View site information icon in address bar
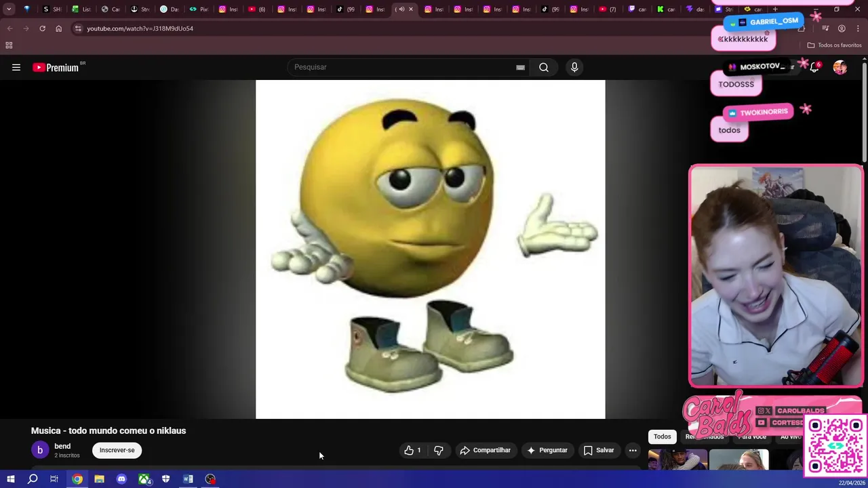Viewport: 868px width, 488px height. pyautogui.click(x=78, y=28)
